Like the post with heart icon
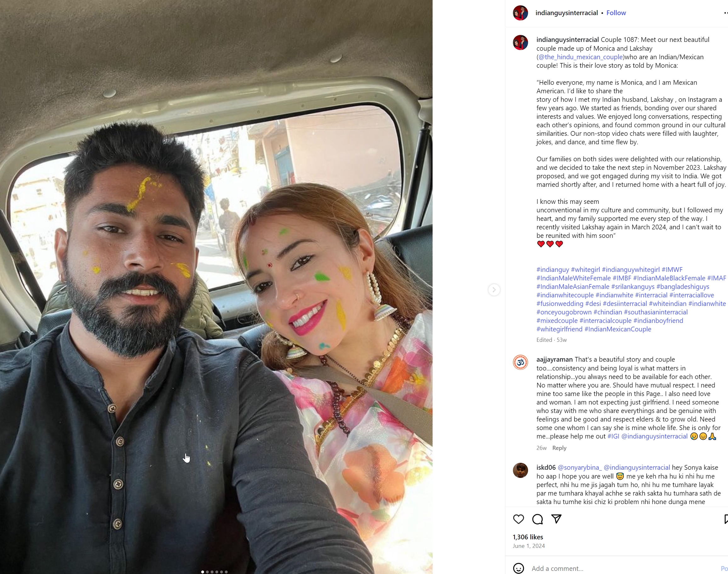Viewport: 728px width, 574px height. click(518, 519)
